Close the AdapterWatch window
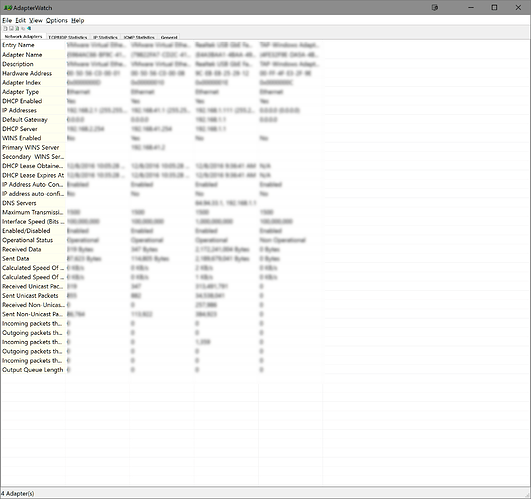531x499 pixels. 518,7
